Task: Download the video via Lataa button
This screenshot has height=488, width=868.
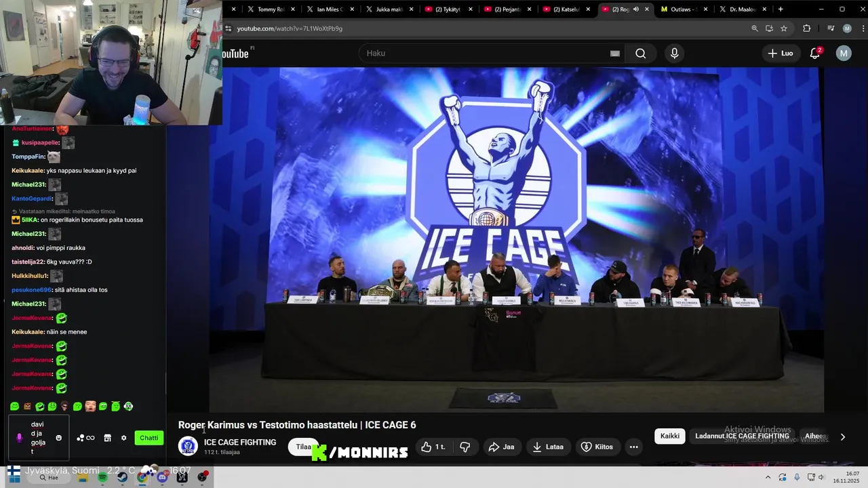Action: (x=548, y=447)
